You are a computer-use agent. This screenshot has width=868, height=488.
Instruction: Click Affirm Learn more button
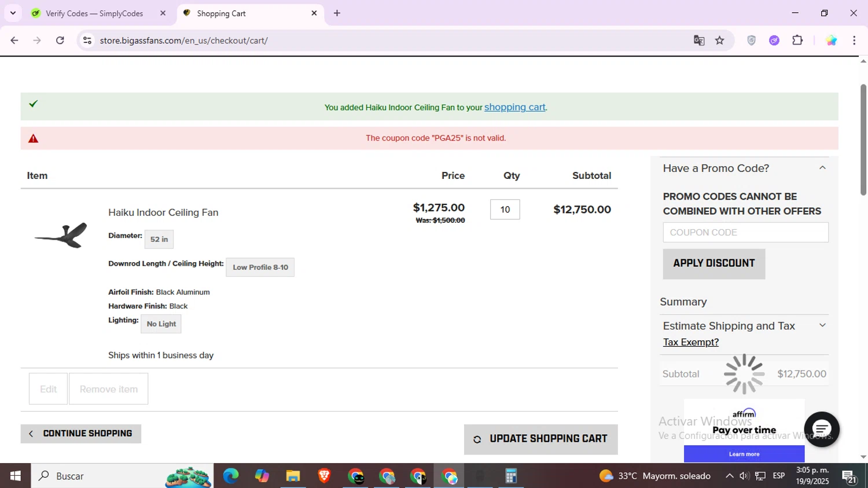coord(744,454)
